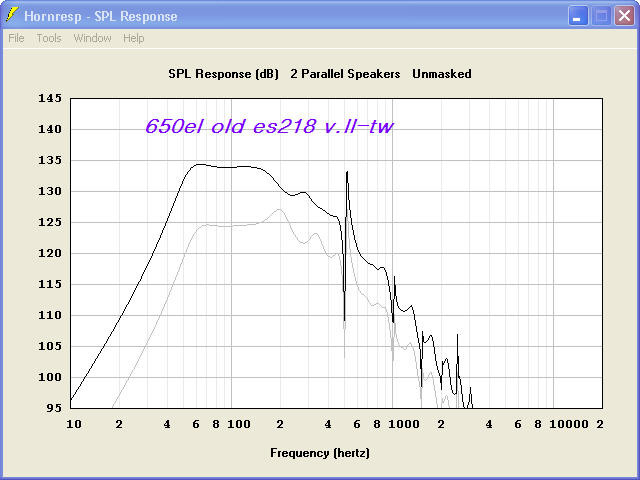640x480 pixels.
Task: Click the 'Unmasked' heading text
Action: (442, 74)
